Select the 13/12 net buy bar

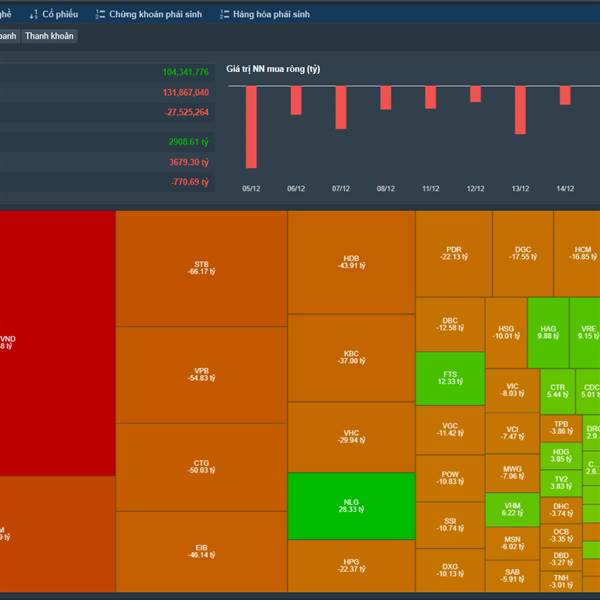[x=520, y=110]
